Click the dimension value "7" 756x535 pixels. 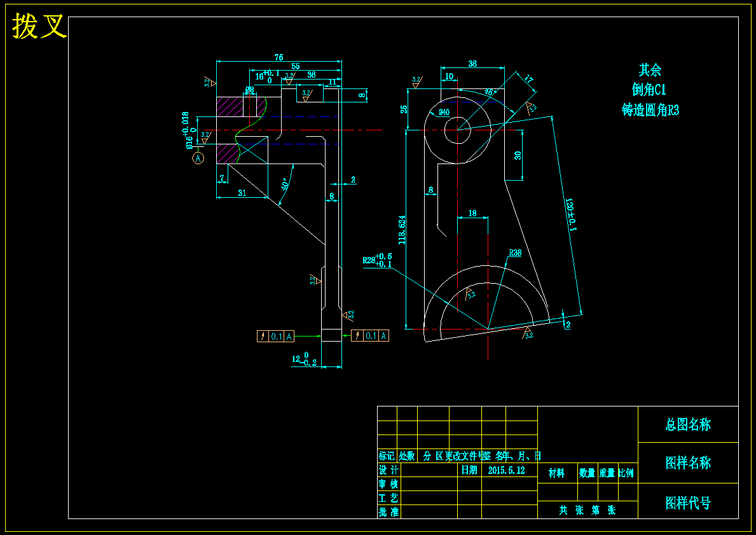(222, 178)
